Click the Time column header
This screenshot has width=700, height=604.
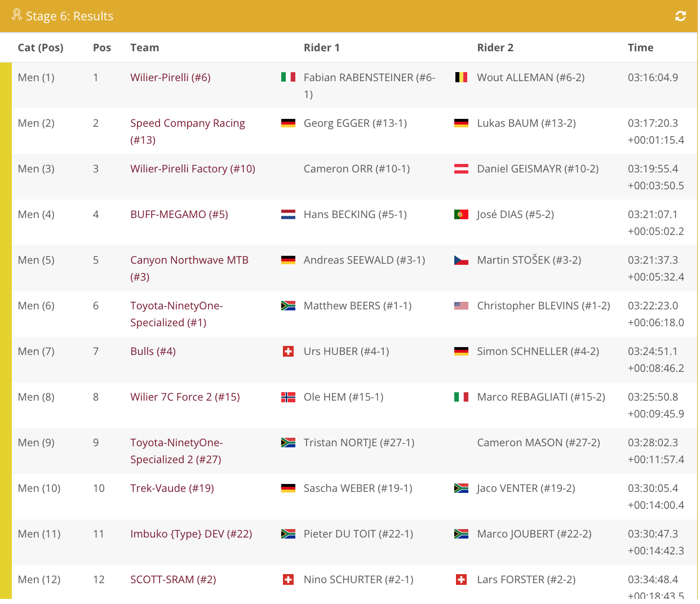pos(641,47)
